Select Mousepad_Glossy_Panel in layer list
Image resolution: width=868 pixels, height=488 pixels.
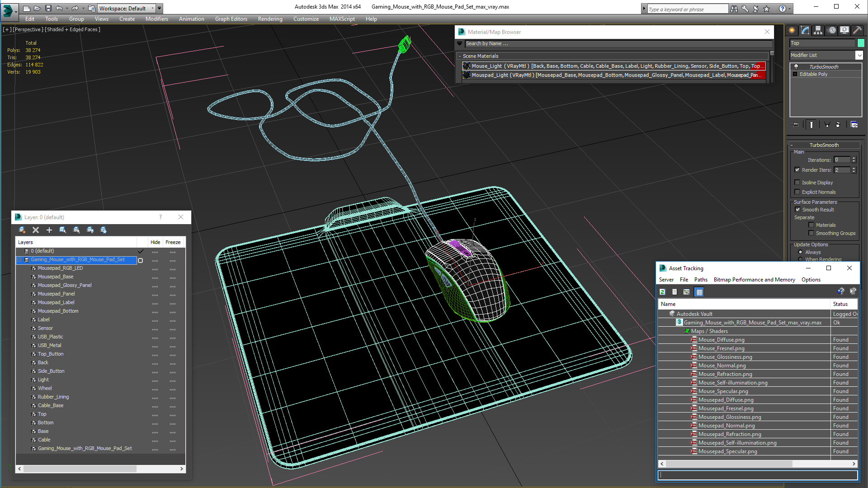(64, 285)
